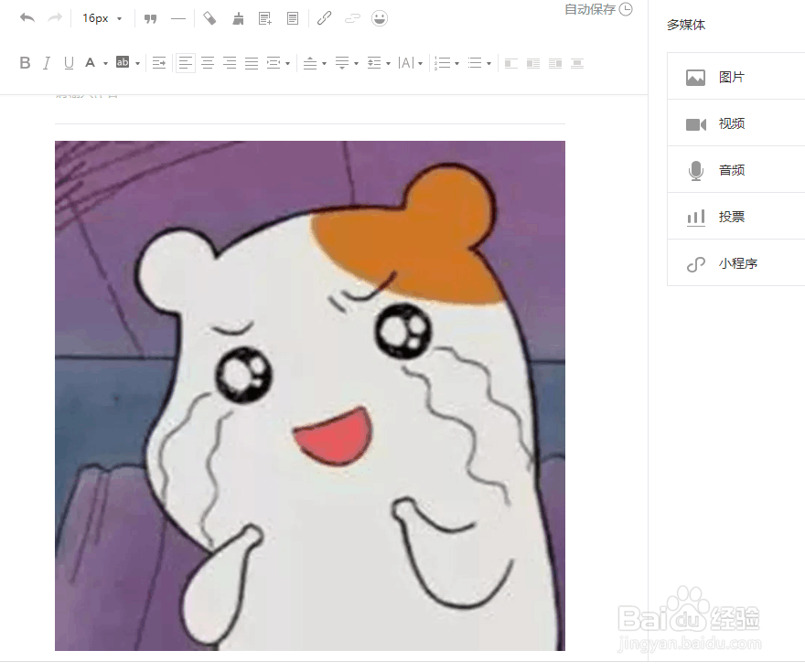Click the redo arrow
The height and width of the screenshot is (672, 805).
pos(54,18)
